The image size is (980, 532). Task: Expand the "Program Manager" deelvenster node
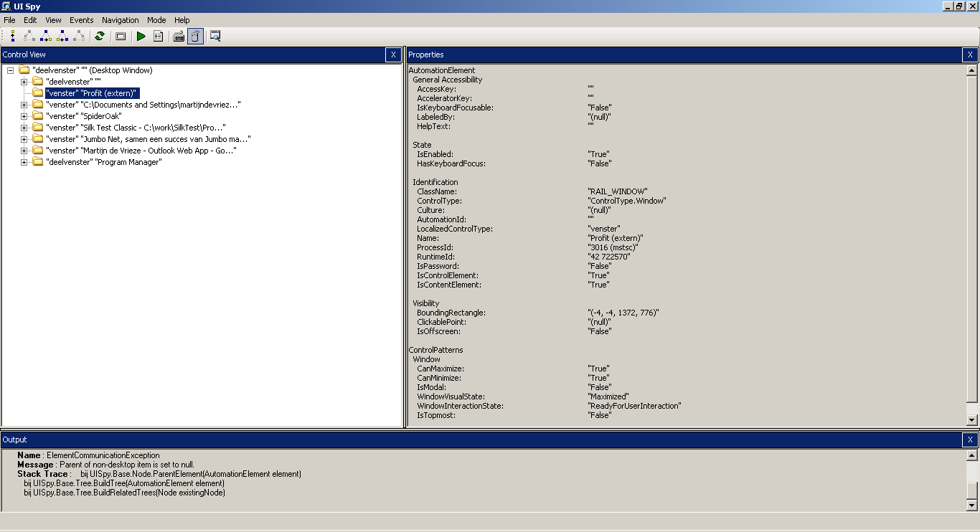[24, 162]
